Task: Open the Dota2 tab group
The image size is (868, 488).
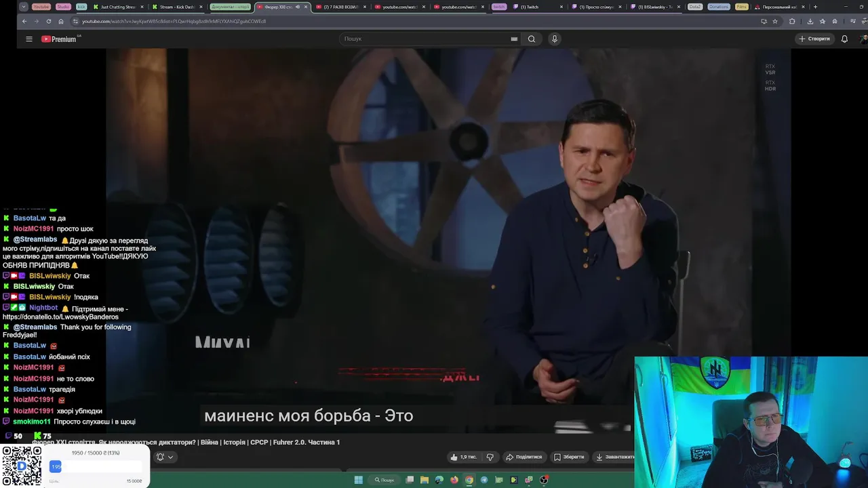Action: click(695, 7)
